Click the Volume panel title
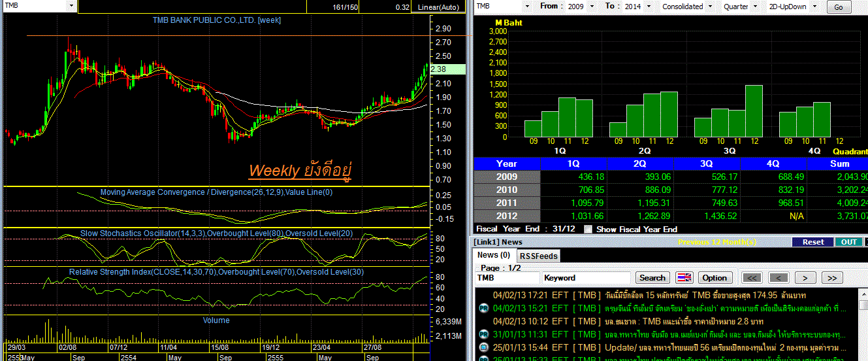 pyautogui.click(x=216, y=320)
